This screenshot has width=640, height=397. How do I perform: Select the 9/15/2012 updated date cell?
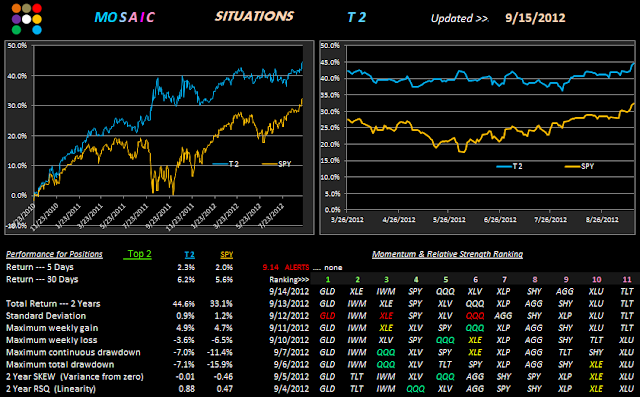(x=535, y=18)
